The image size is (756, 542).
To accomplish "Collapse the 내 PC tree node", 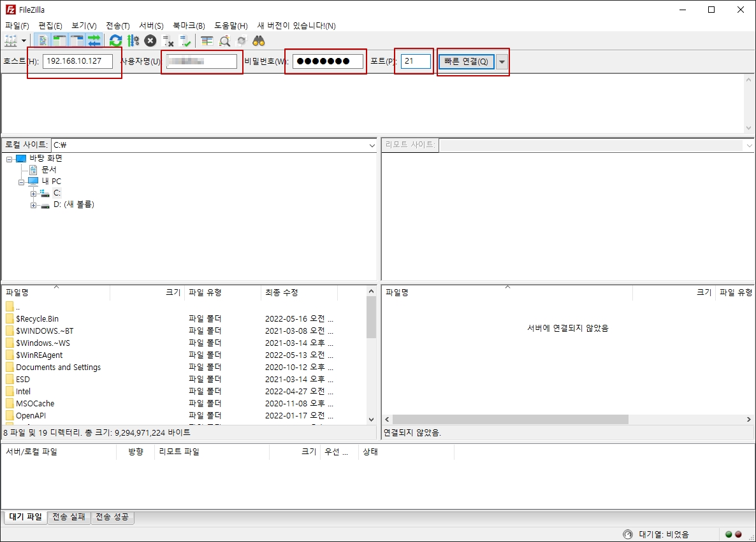I will tap(21, 182).
